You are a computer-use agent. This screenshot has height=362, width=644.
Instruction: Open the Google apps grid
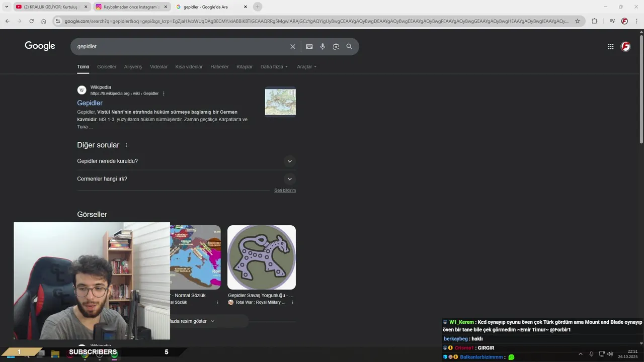click(610, 46)
